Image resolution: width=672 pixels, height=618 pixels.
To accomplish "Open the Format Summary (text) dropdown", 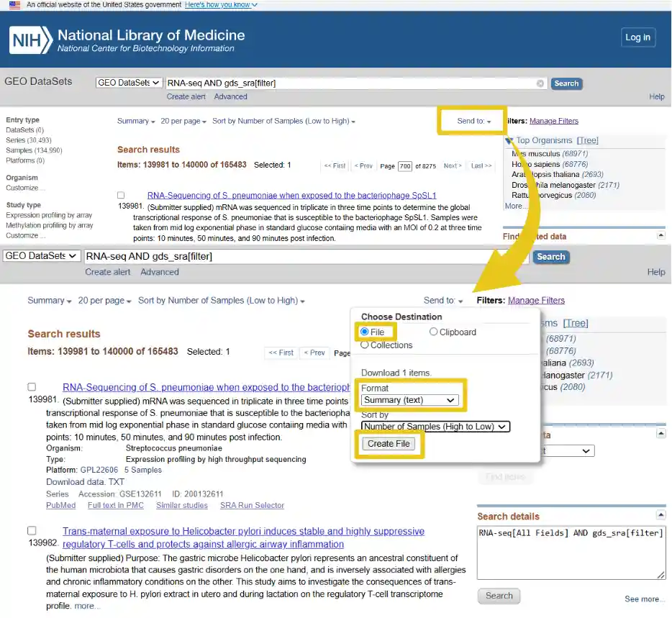I will pyautogui.click(x=409, y=400).
